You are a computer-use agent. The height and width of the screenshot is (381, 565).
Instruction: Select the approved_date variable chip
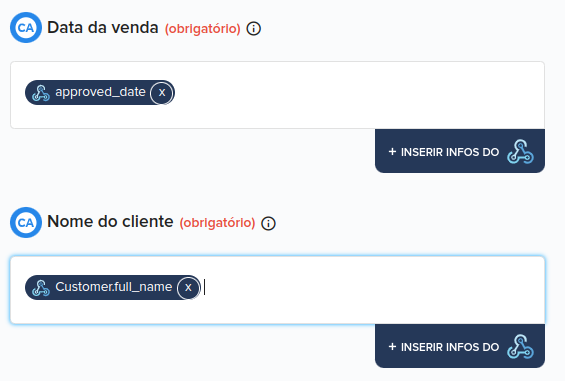tap(100, 93)
